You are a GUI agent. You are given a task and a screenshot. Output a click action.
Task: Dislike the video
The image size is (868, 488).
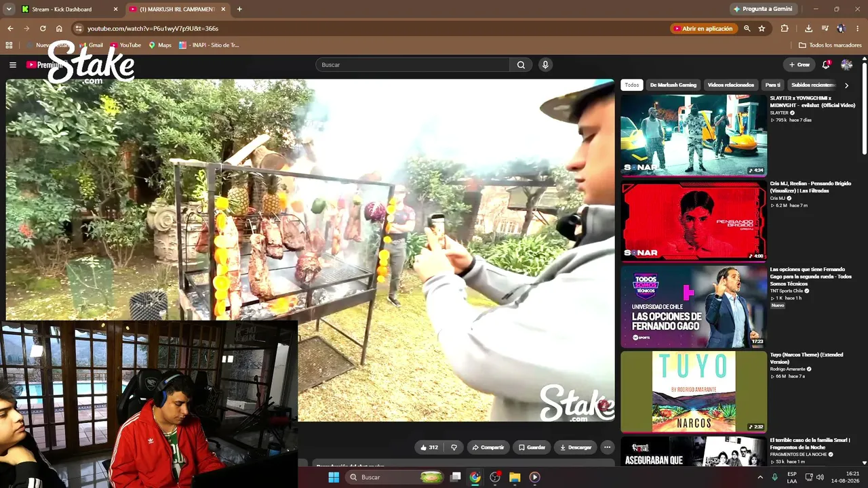coord(454,447)
